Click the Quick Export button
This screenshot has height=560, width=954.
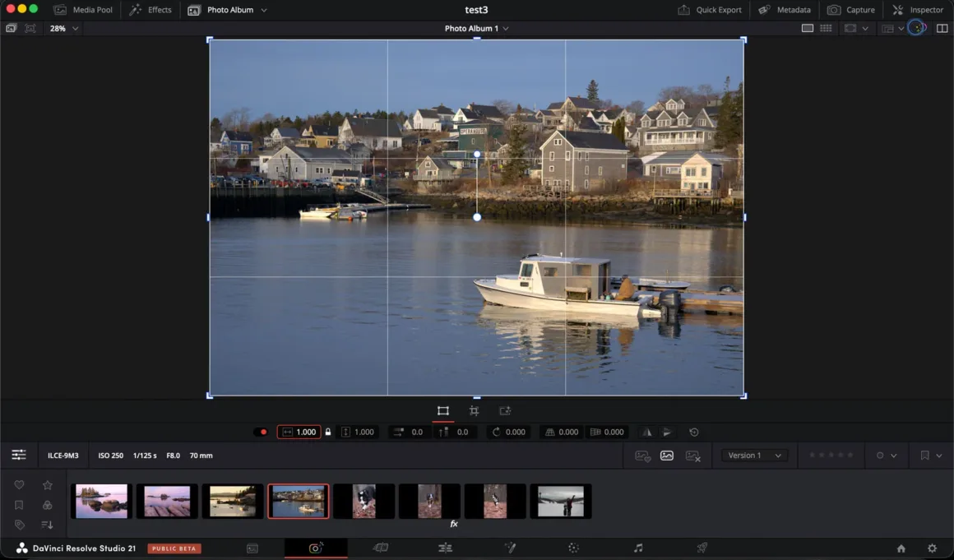(709, 10)
